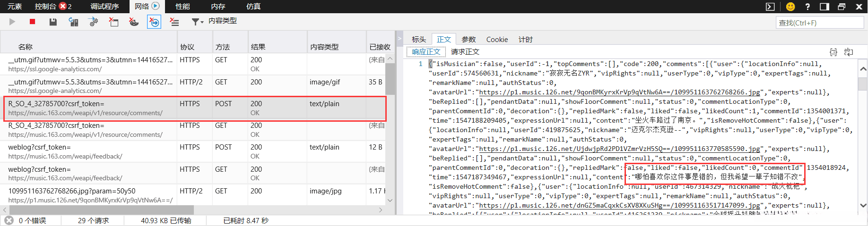Image resolution: width=868 pixels, height=226 pixels.
Task: Toggle always refresh from server icon
Action: [x=73, y=22]
